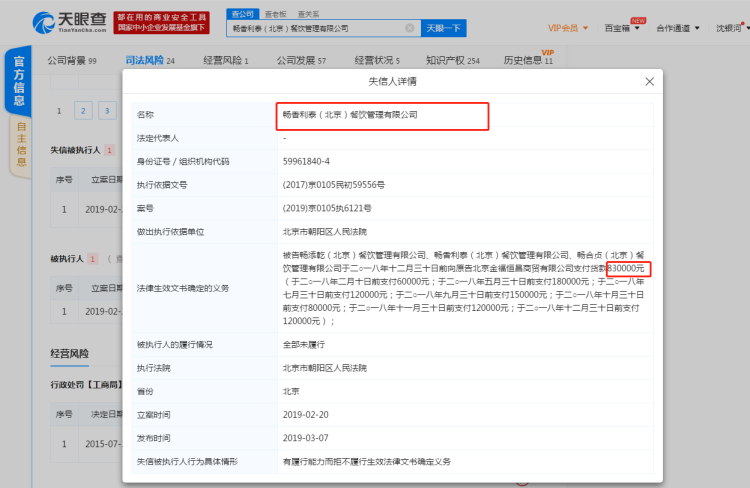
Task: Clear the search box with the X icon
Action: 410,28
